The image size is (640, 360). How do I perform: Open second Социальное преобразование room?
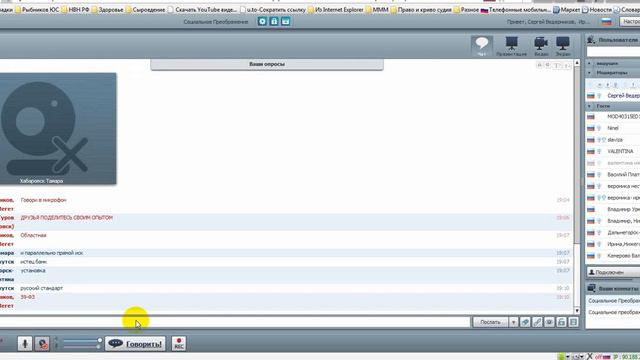coord(613,312)
